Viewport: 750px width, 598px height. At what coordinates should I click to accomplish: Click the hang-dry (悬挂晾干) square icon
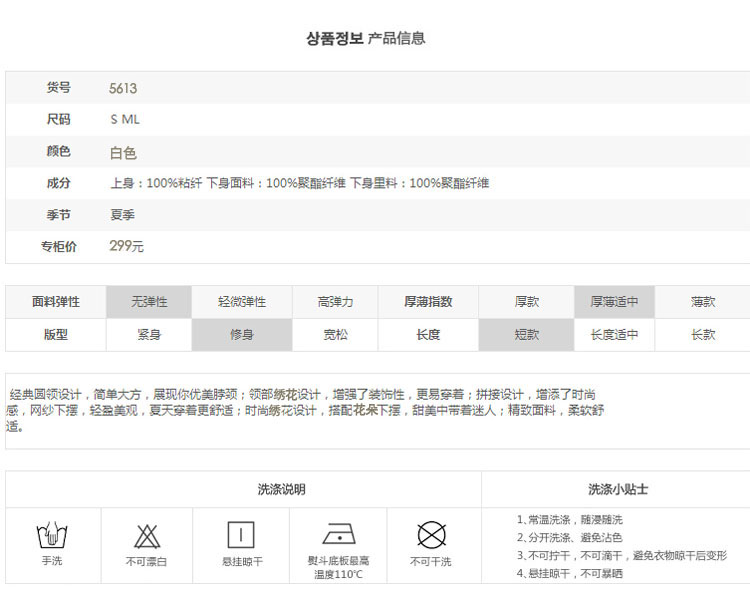pyautogui.click(x=242, y=534)
